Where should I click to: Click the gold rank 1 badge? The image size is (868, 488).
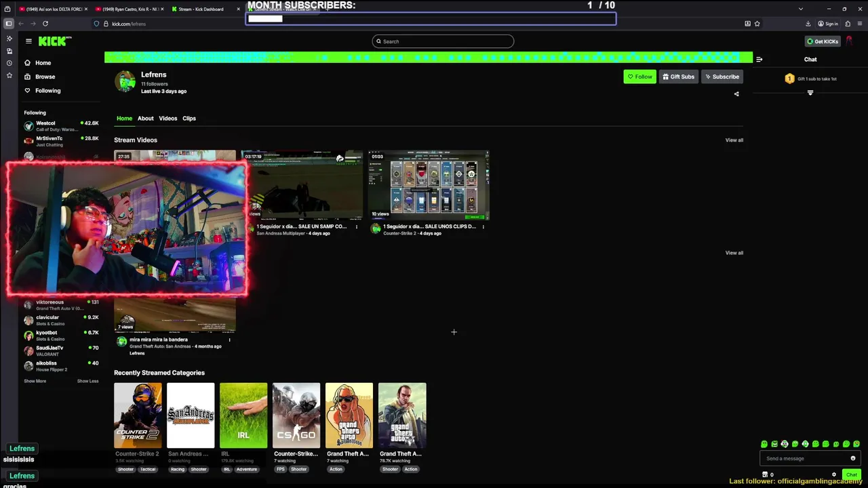(x=789, y=79)
